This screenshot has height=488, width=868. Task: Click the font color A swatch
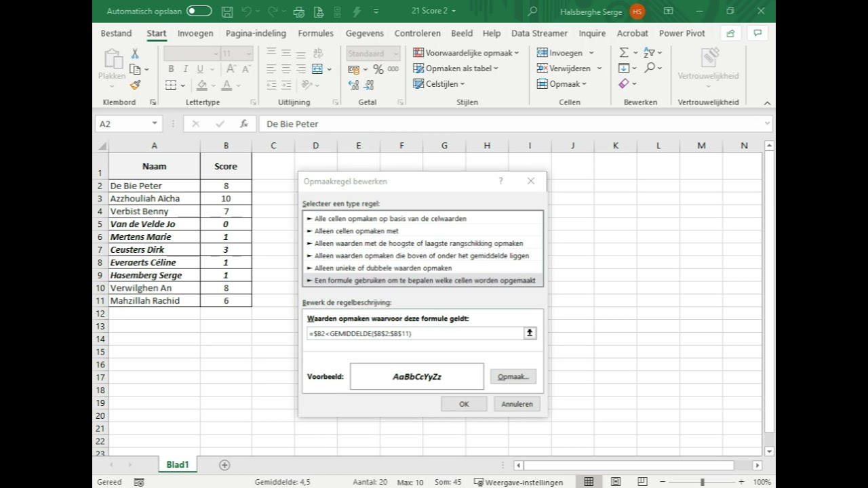226,85
